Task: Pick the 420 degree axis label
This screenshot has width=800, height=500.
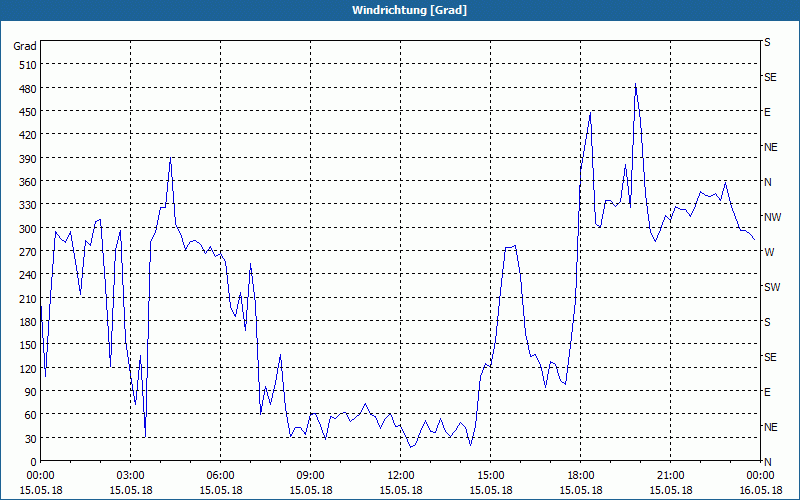Action: coord(28,135)
